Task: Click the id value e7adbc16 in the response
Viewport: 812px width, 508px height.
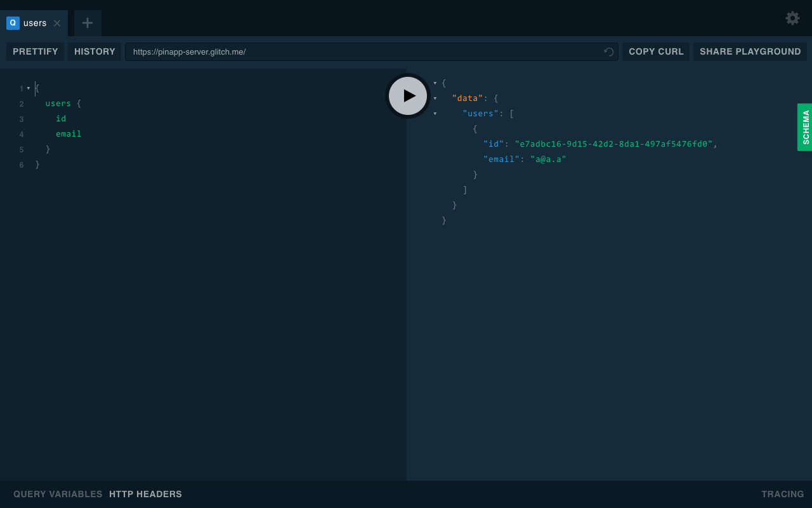Action: (613, 144)
